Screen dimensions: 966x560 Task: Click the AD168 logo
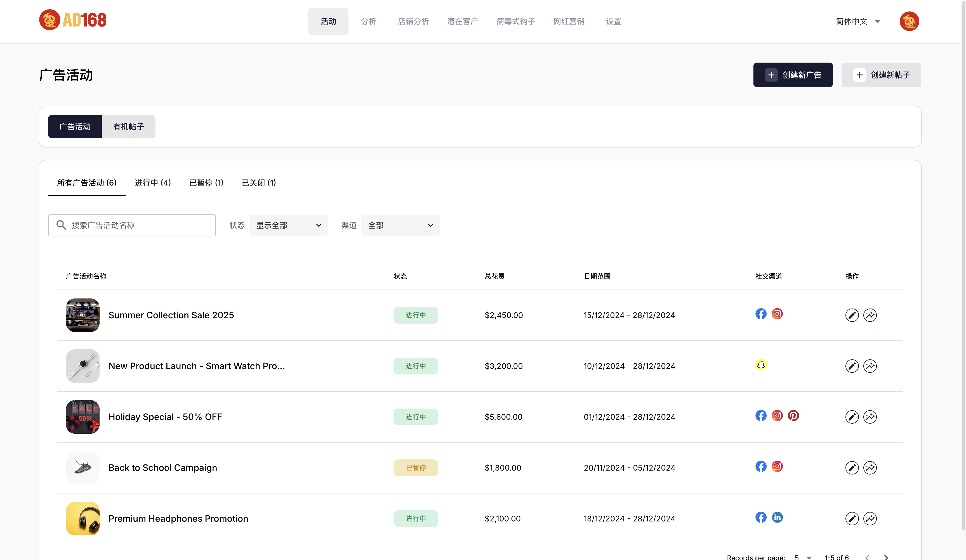pyautogui.click(x=73, y=20)
